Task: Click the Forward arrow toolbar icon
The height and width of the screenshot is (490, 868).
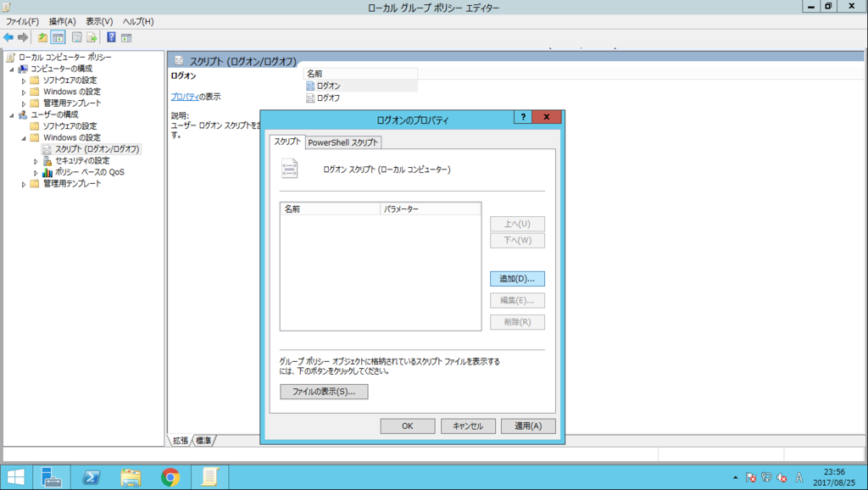Action: (x=23, y=37)
